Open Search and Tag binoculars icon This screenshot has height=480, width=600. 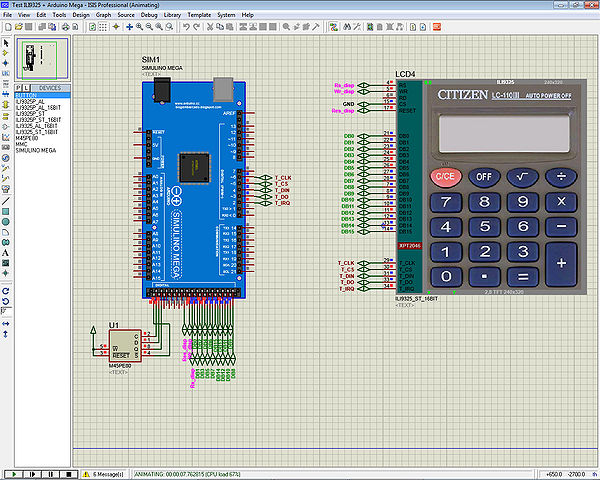point(347,27)
